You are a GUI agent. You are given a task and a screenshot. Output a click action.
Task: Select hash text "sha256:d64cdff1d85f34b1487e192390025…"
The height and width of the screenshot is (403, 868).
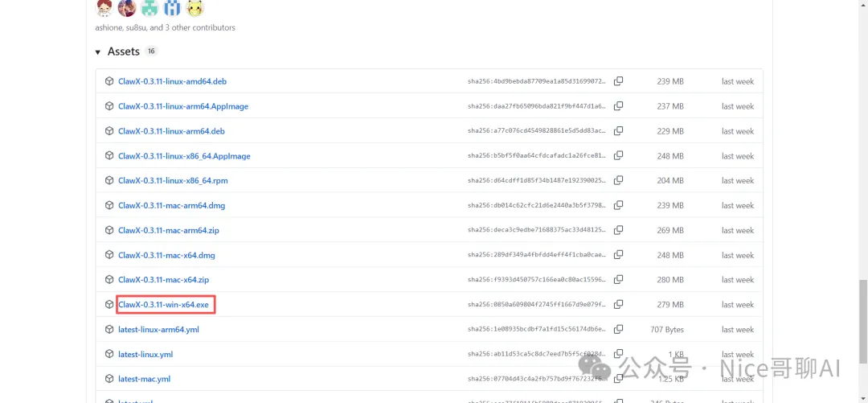[x=537, y=181]
